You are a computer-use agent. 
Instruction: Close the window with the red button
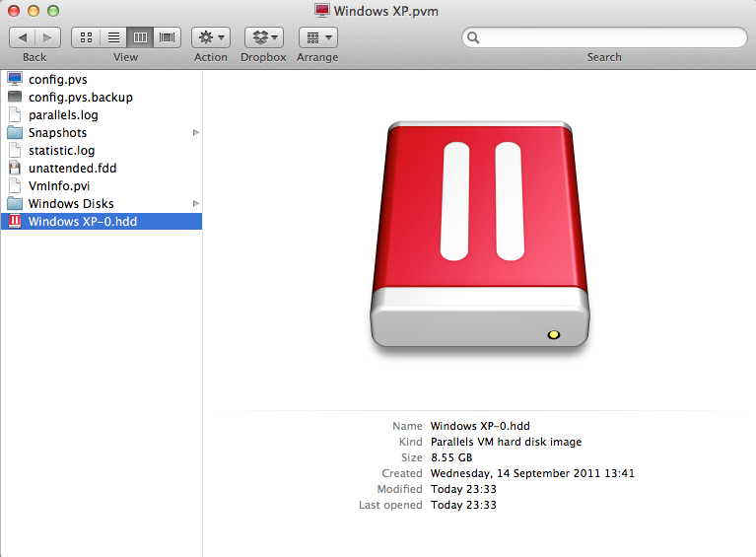[14, 11]
